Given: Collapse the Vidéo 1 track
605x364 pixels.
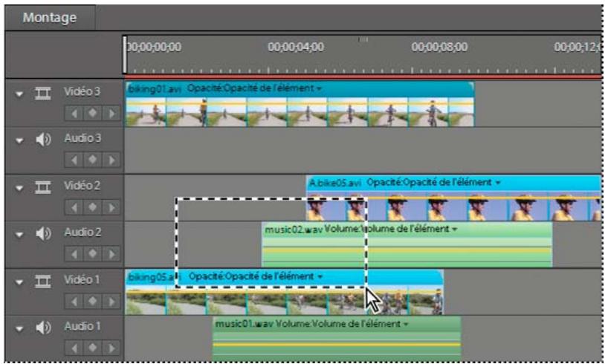Looking at the screenshot, I should point(19,282).
